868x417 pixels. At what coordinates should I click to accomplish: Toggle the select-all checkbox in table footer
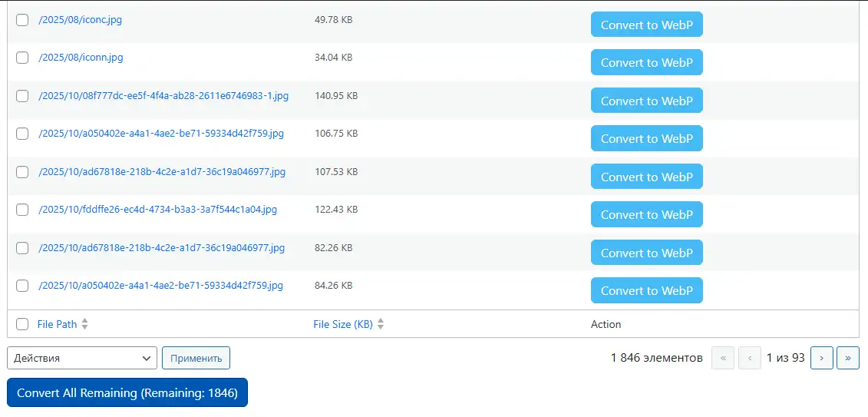(22, 324)
